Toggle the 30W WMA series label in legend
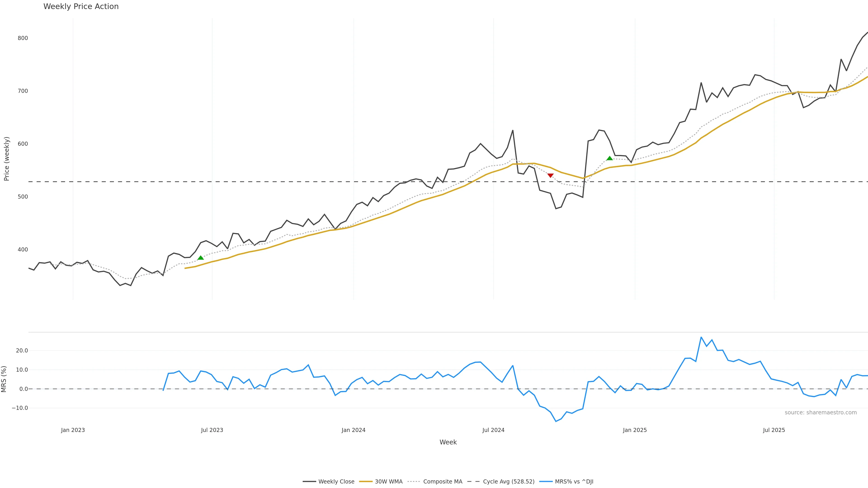868x488 pixels. pyautogui.click(x=389, y=482)
